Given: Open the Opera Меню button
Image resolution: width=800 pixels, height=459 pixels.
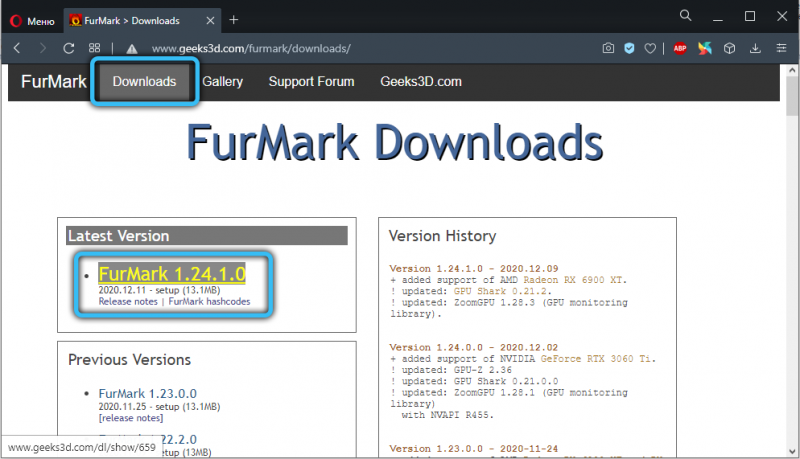Looking at the screenshot, I should coord(32,21).
